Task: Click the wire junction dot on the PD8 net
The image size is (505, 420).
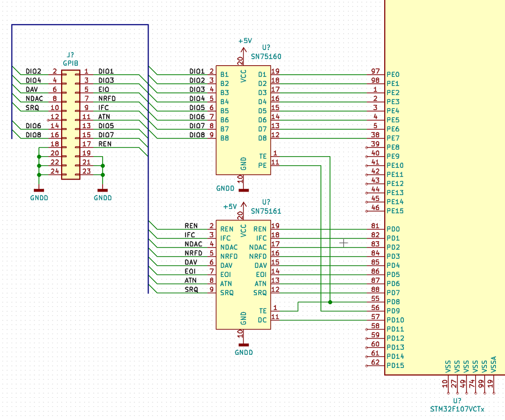Action: click(330, 302)
